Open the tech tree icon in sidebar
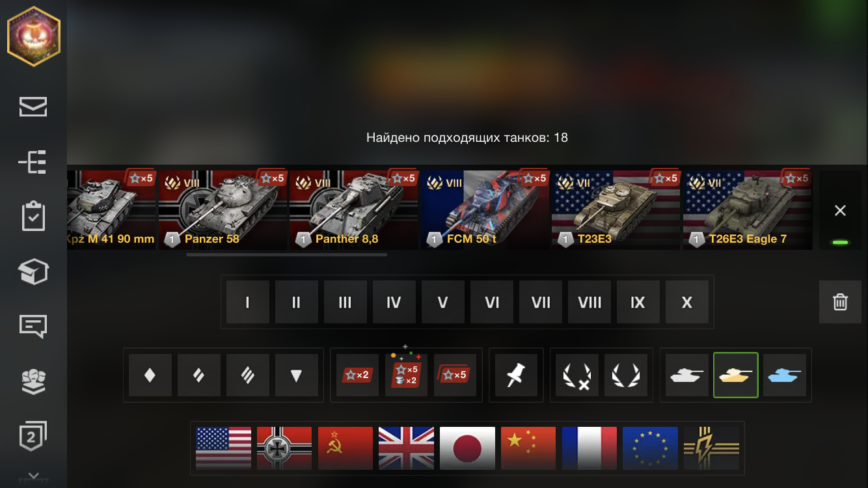The width and height of the screenshot is (868, 488). pyautogui.click(x=33, y=162)
